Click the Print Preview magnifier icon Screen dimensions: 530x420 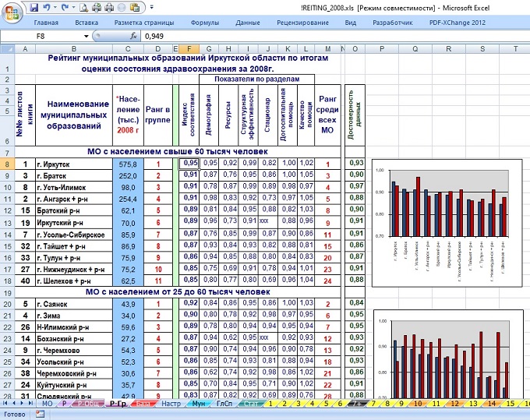click(x=84, y=7)
